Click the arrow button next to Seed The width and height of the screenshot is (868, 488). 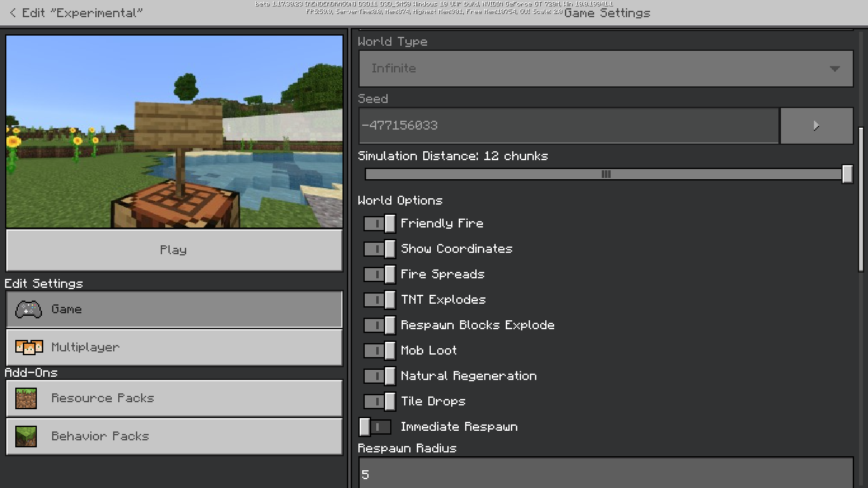(817, 126)
